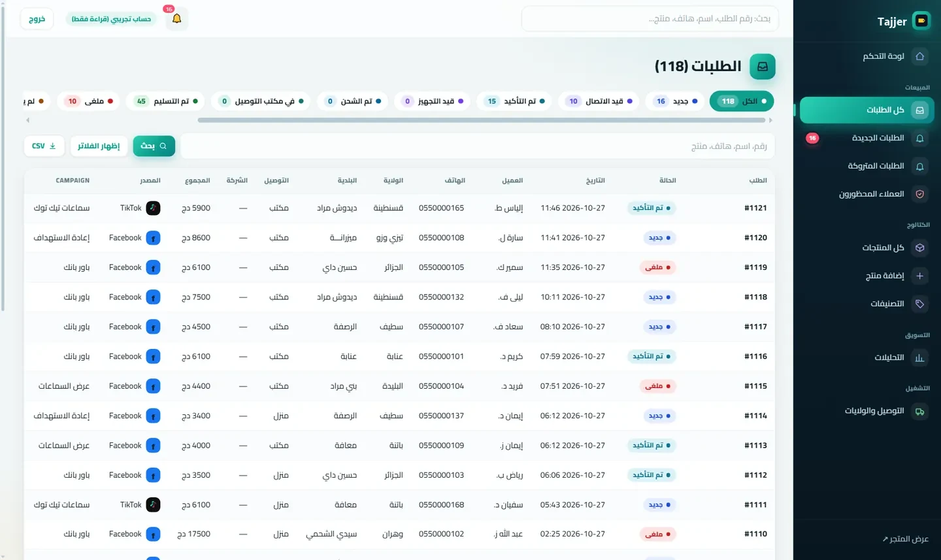Click the top global search field
This screenshot has width=941, height=560.
pyautogui.click(x=650, y=19)
